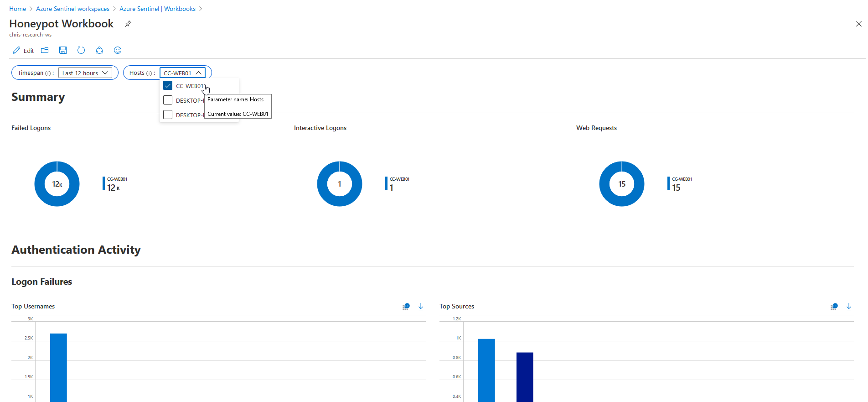Open feedback smiley icon
Image resolution: width=868 pixels, height=402 pixels.
pyautogui.click(x=118, y=50)
